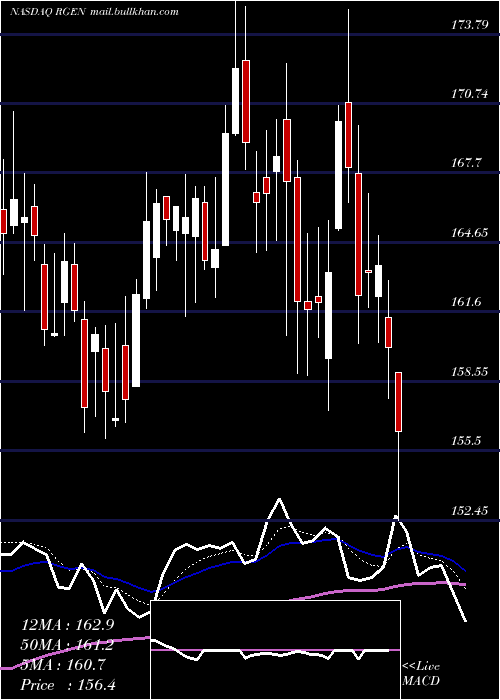The width and height of the screenshot is (500, 700).
Task: Click the 158.55 price axis label
Action: (469, 372)
